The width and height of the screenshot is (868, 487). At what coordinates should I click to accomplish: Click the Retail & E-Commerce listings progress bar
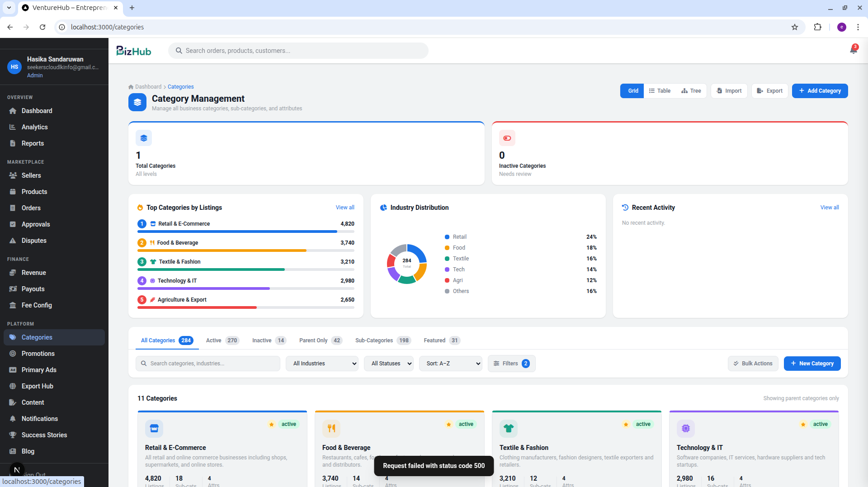(x=246, y=232)
